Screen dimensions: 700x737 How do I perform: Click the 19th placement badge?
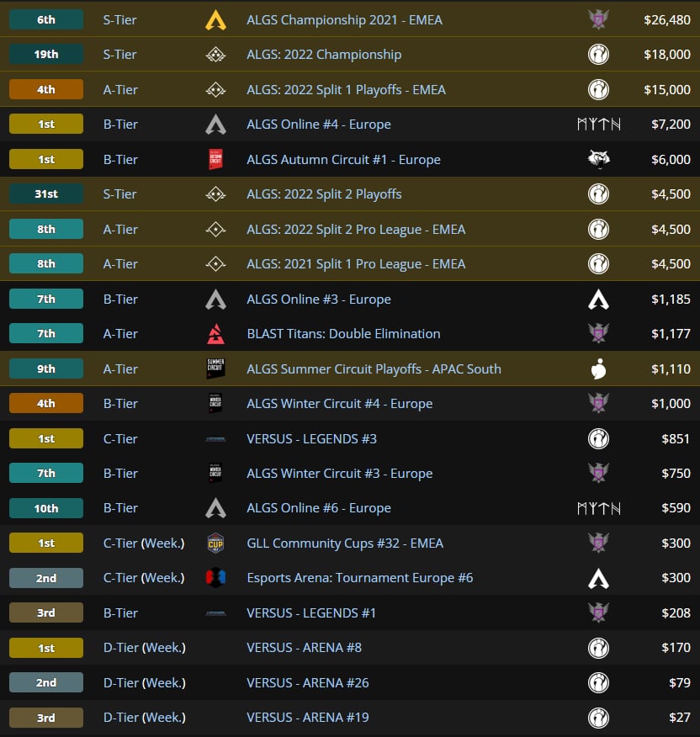[x=46, y=55]
